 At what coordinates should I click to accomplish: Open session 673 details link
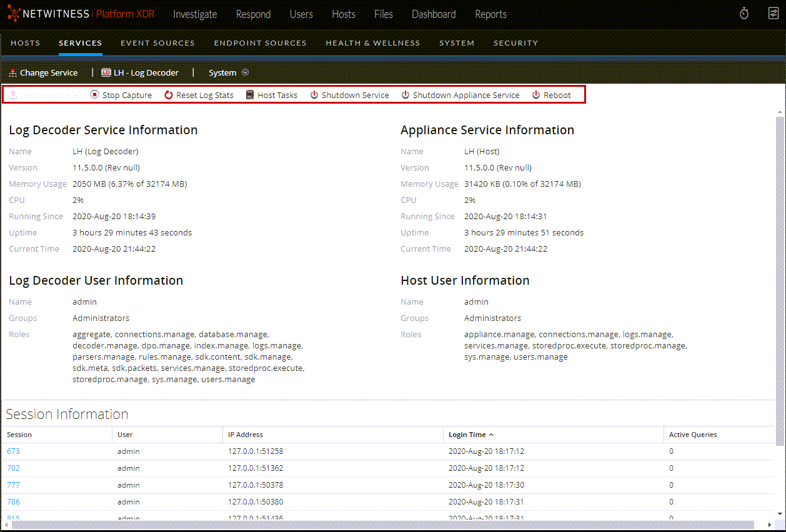coord(13,451)
